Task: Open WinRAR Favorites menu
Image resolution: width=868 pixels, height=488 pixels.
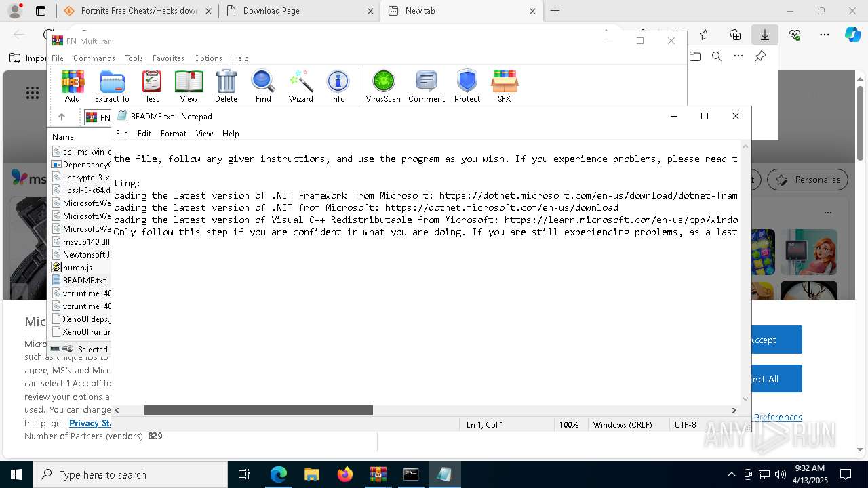Action: 168,58
